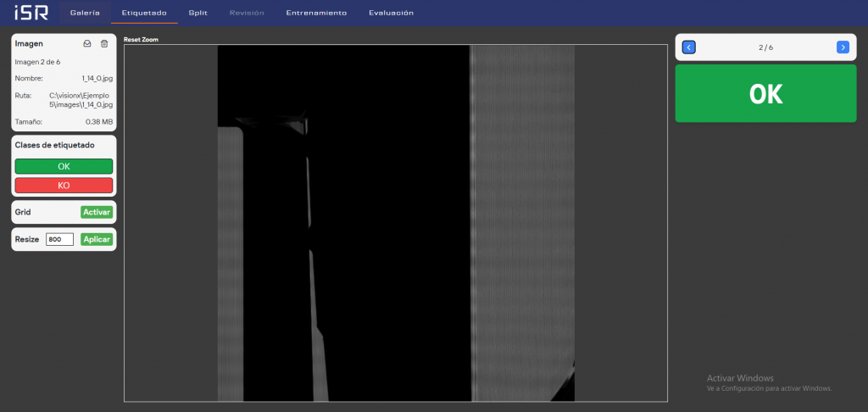Label the image with the OK class

pos(64,166)
